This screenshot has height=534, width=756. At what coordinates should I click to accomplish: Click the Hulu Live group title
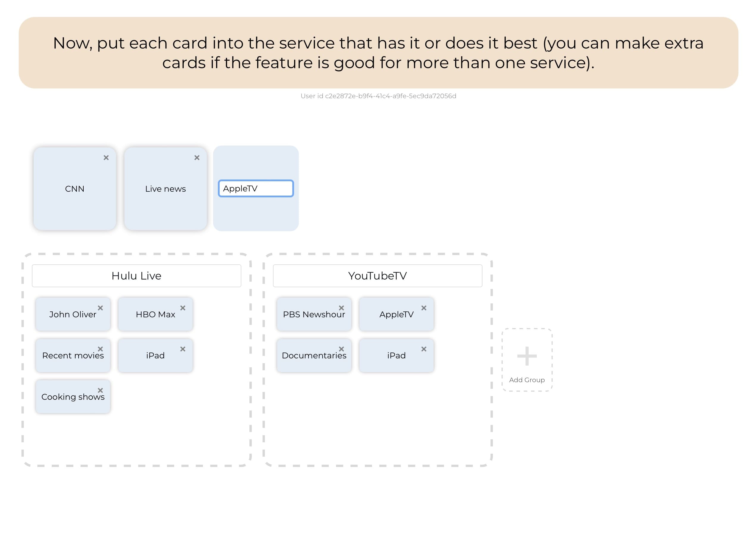point(136,276)
